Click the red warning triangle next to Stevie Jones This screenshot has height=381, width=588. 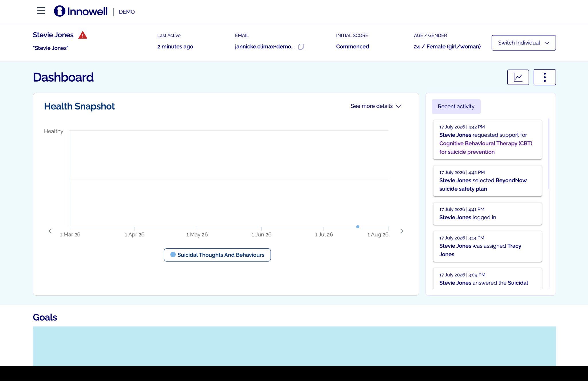(83, 35)
